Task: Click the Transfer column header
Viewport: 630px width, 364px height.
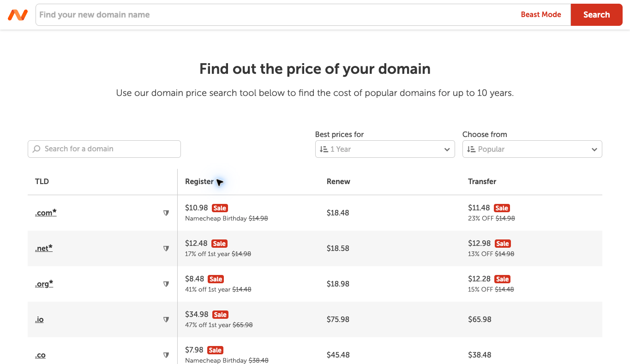Action: tap(482, 181)
